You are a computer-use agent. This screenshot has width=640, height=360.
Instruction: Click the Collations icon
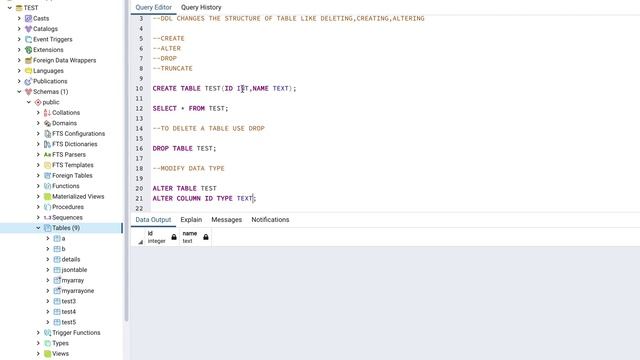(47, 113)
